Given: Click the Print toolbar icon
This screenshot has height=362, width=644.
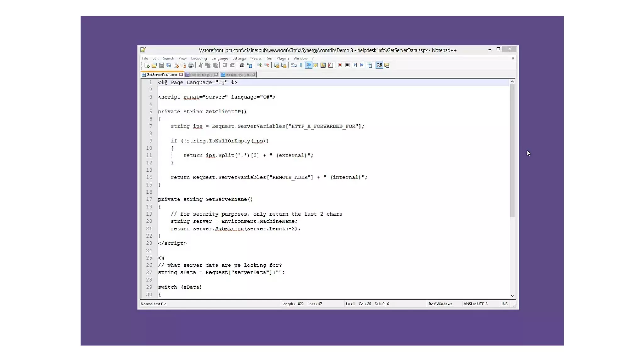Looking at the screenshot, I should tap(191, 65).
